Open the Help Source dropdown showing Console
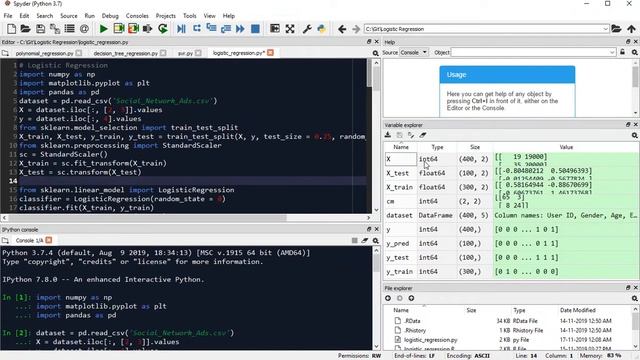The image size is (640, 360). click(413, 52)
